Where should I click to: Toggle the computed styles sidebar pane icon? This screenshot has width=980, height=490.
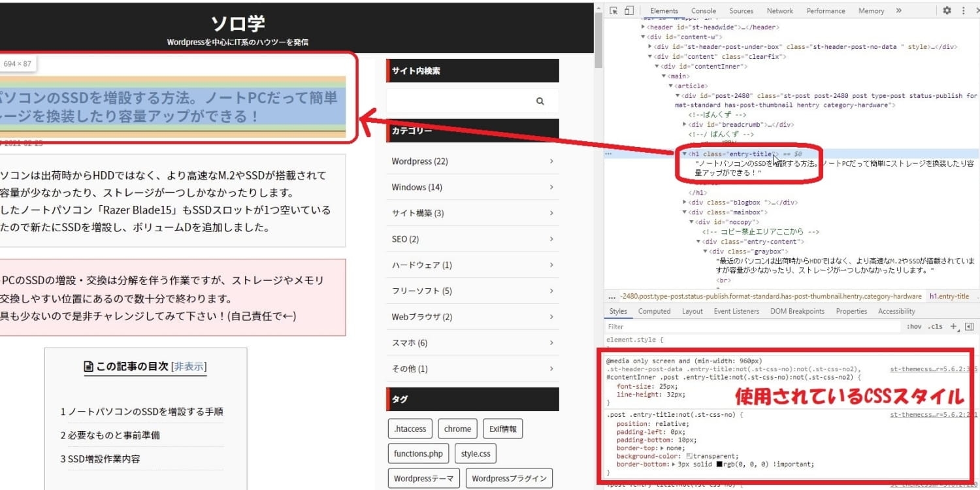[969, 326]
